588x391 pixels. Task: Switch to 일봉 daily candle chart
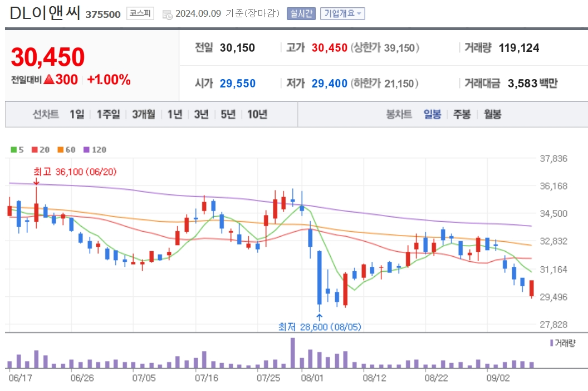point(433,114)
